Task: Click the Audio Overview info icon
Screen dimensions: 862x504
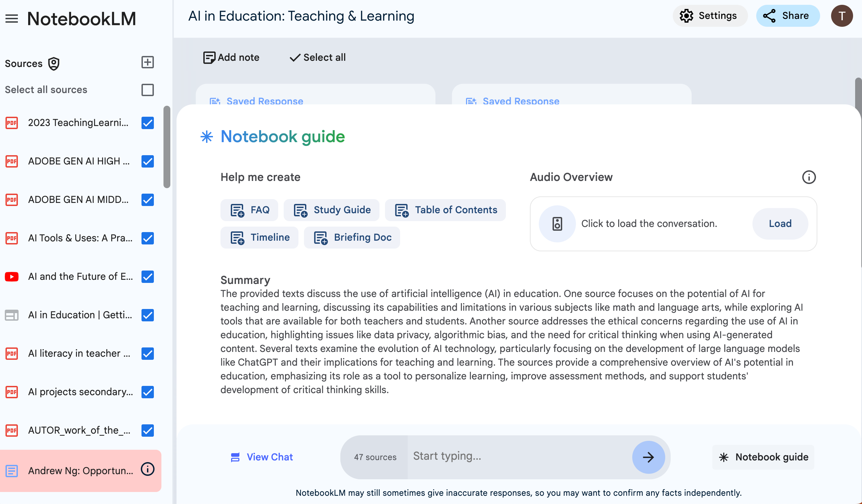Action: tap(809, 177)
